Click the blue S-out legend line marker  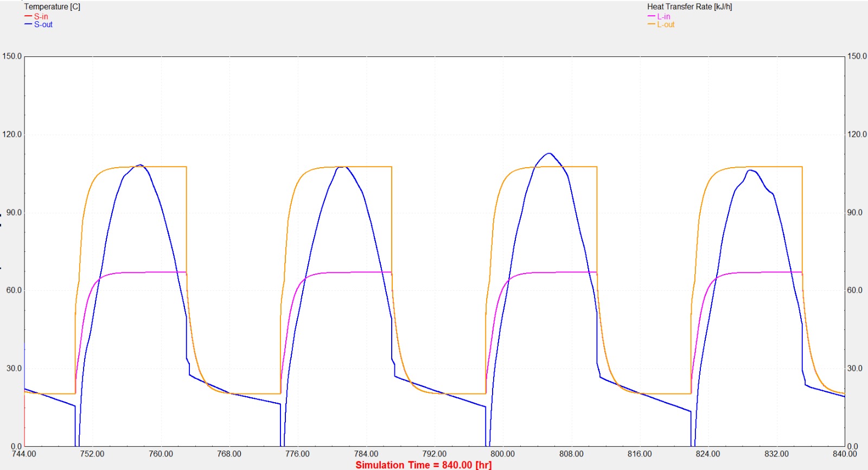pos(28,24)
